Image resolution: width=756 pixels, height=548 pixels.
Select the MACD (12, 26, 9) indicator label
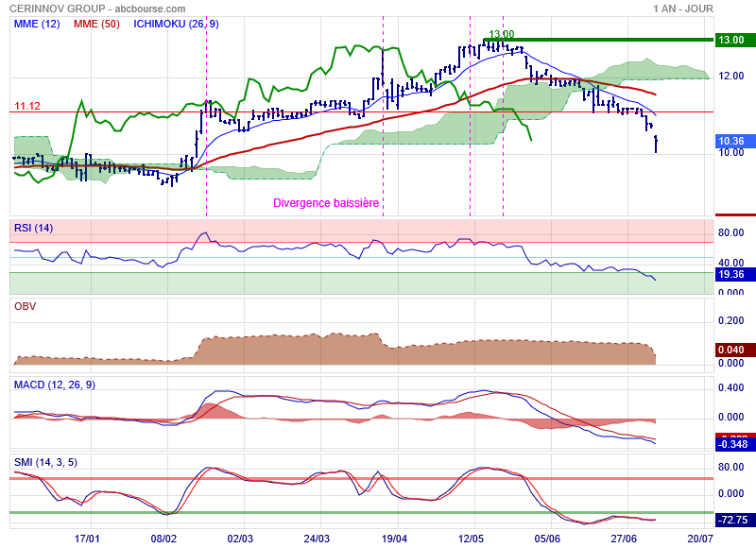tap(55, 385)
